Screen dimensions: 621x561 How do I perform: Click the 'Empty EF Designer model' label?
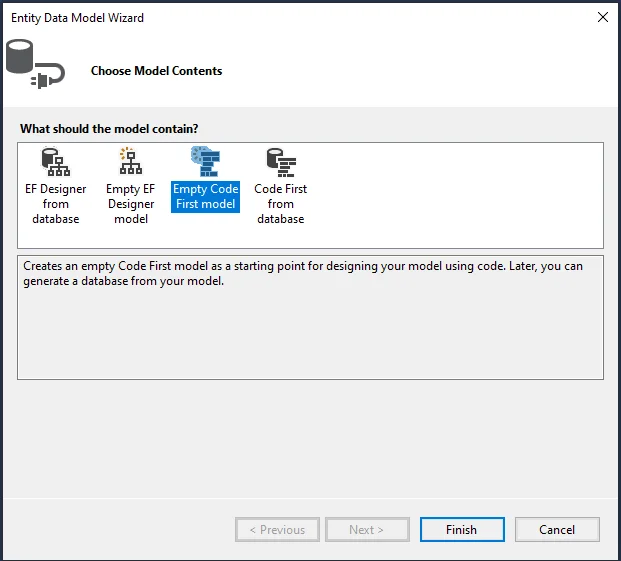[x=130, y=203]
